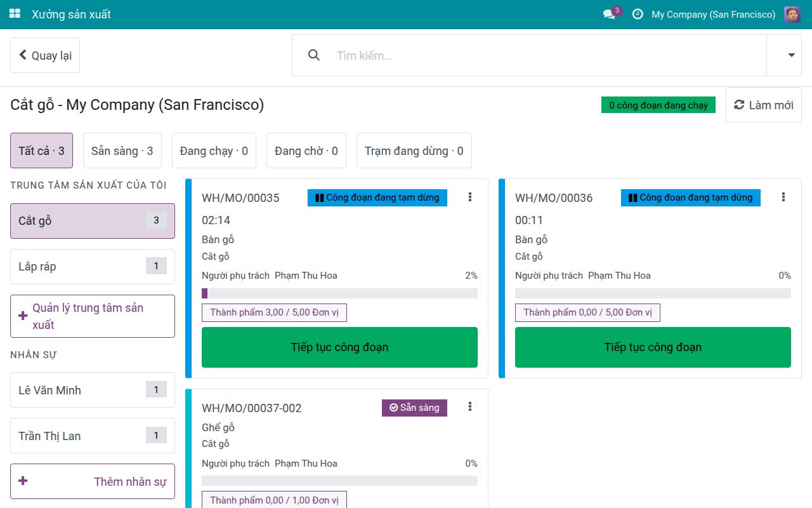
Task: Select the Sẵn sàng · 3 filter
Action: click(x=122, y=150)
